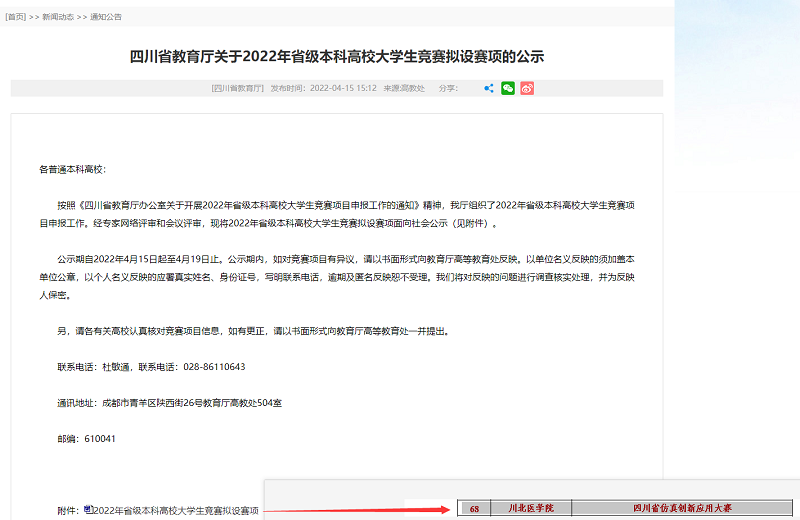Open 新闻动态 breadcrumb link
This screenshot has width=800, height=520.
57,17
